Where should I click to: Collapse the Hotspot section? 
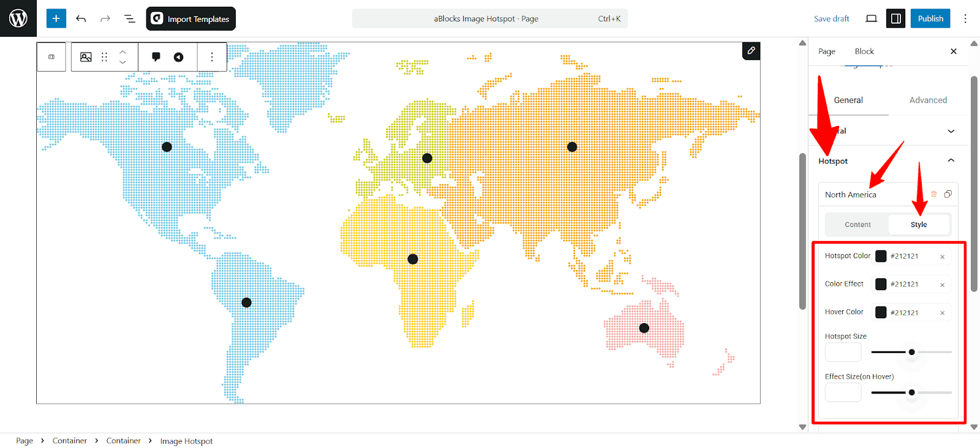951,160
